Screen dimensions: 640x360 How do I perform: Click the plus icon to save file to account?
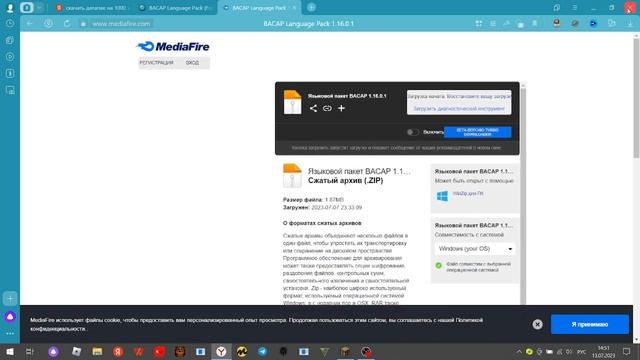pos(341,108)
